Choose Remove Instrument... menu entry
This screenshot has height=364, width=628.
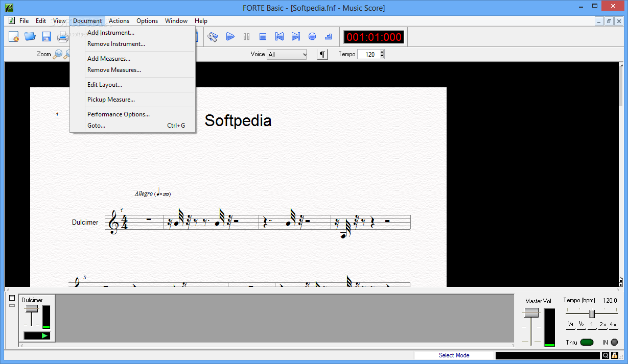pyautogui.click(x=133, y=44)
